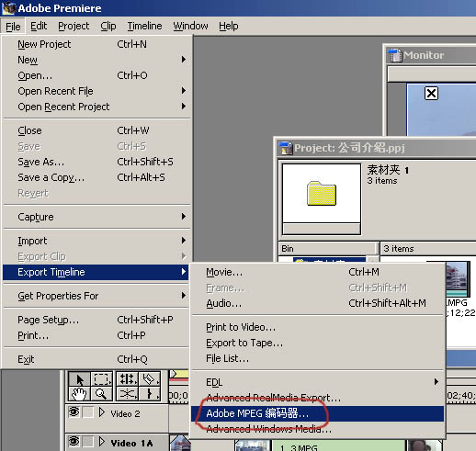The width and height of the screenshot is (476, 451).
Task: Choose Print to Video... option
Action: pyautogui.click(x=317, y=327)
